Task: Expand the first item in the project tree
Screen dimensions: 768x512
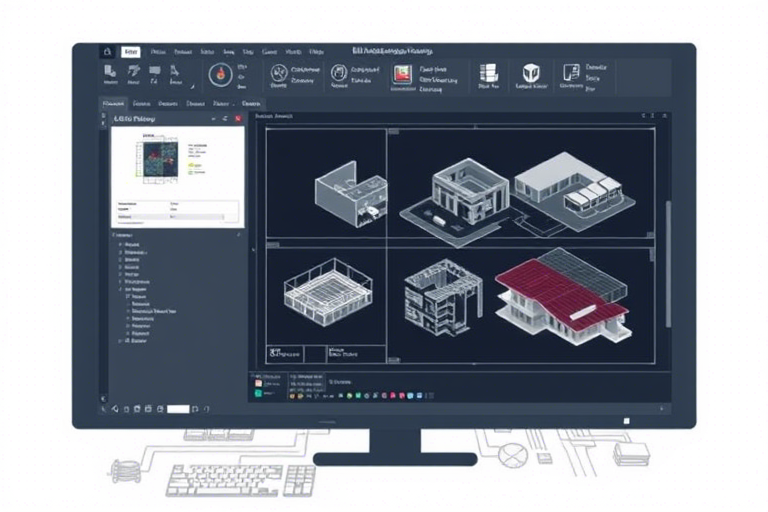Action: coord(120,244)
